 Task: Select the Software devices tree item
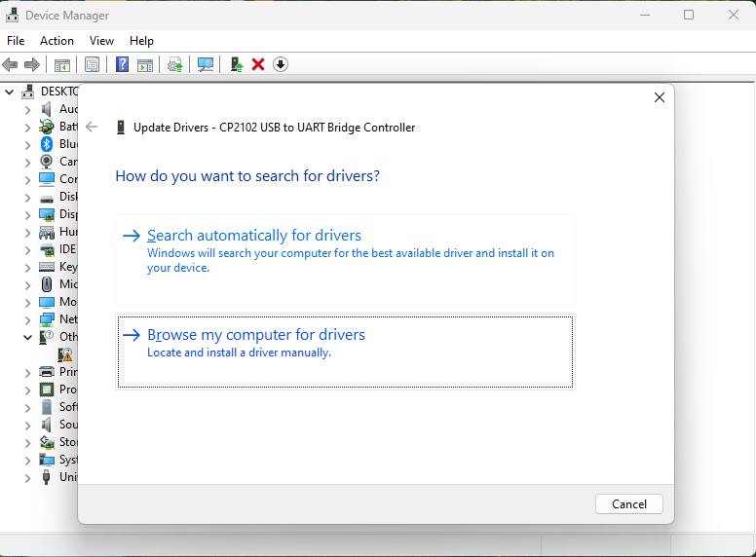pos(68,407)
